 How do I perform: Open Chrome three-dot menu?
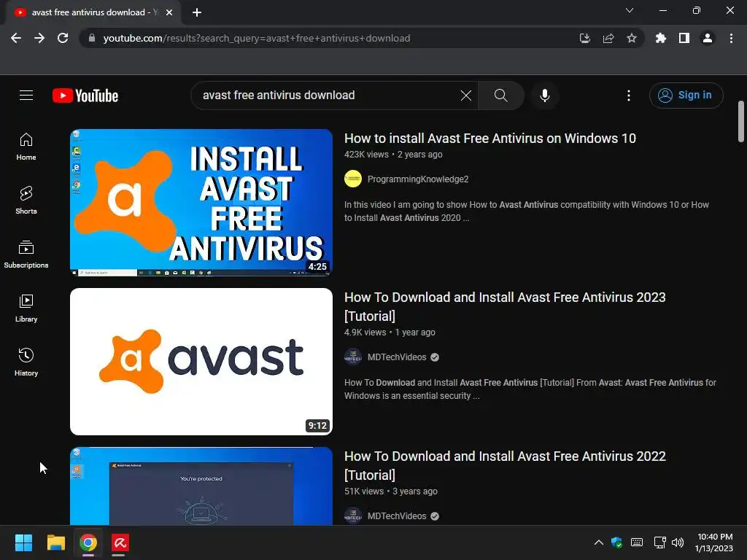point(731,38)
